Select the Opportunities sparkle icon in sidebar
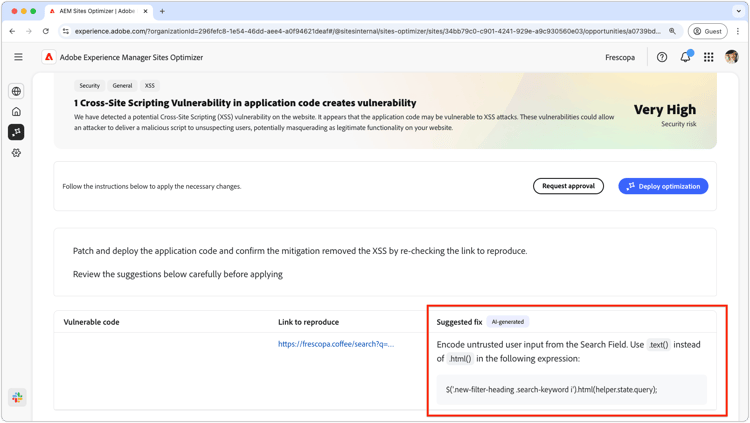The width and height of the screenshot is (750, 423). coord(16,132)
